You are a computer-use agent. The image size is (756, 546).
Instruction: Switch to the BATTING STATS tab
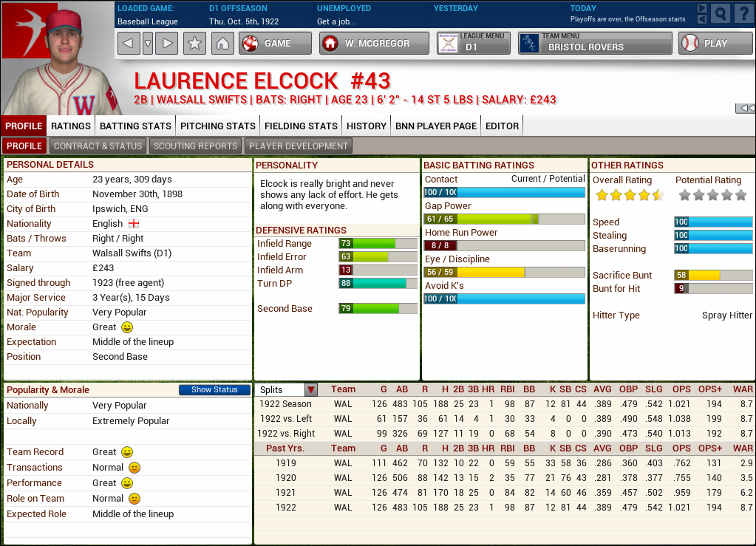[134, 126]
